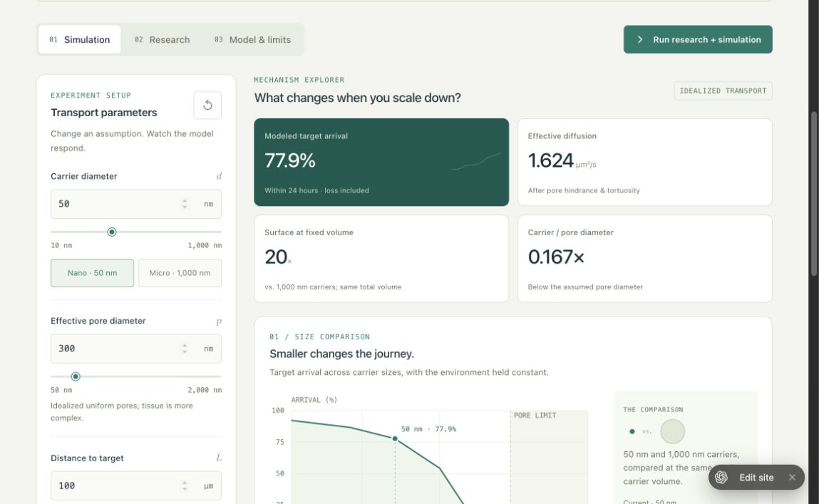The image size is (819, 504).
Task: Click the ChatGPT logo on Edit site
Action: (721, 478)
